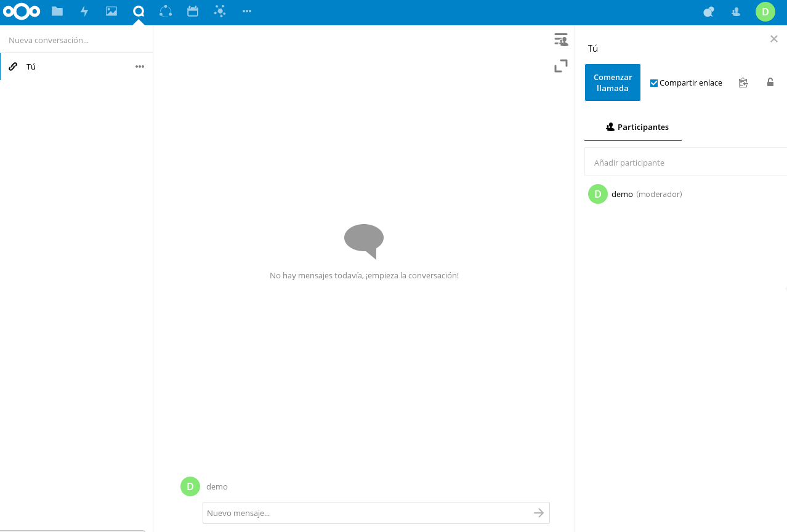Expand the more apps ellipsis menu

coord(247,11)
